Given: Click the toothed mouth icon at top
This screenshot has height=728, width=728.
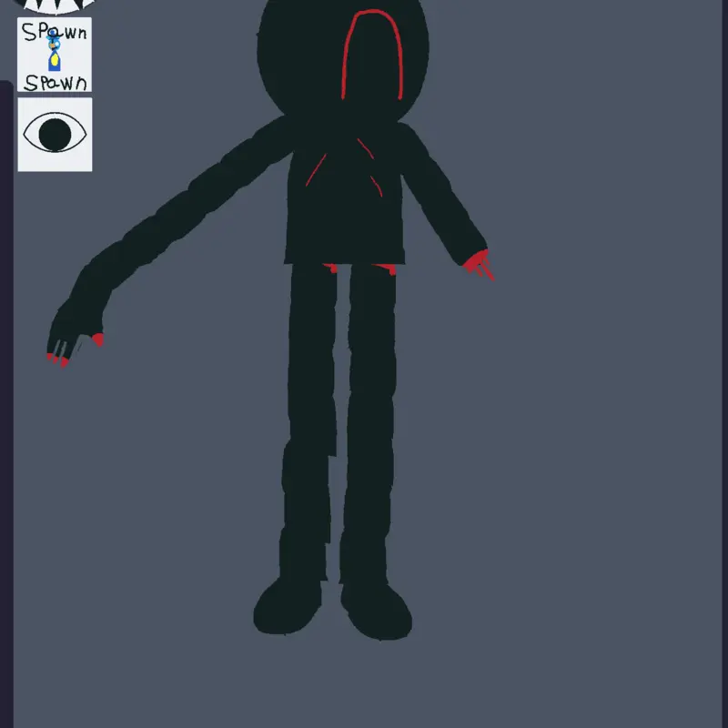Looking at the screenshot, I should (x=55, y=6).
